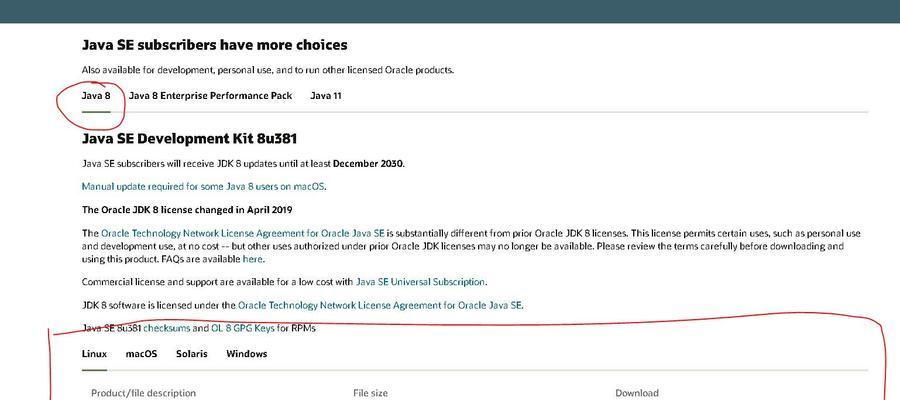The height and width of the screenshot is (400, 900).
Task: Open the Solaris platform tab
Action: pyautogui.click(x=192, y=354)
